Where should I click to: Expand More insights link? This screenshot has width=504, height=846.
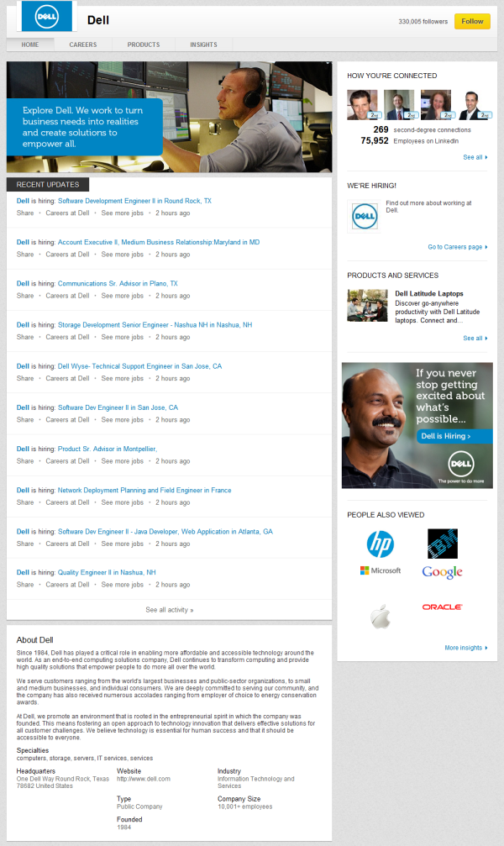[465, 648]
